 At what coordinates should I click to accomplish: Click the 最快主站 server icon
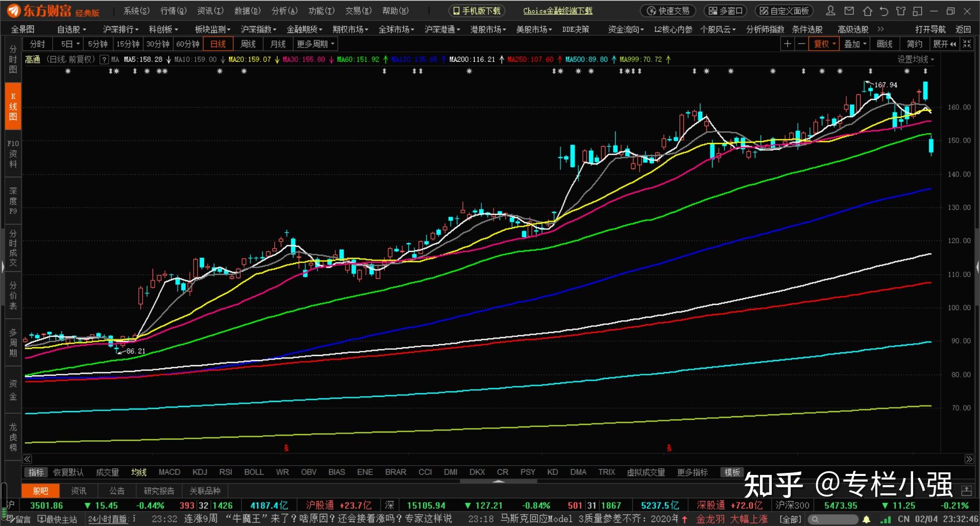pos(57,519)
